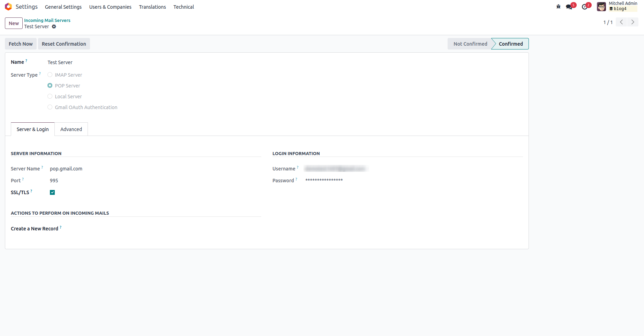Open the conversations messages icon

point(569,7)
